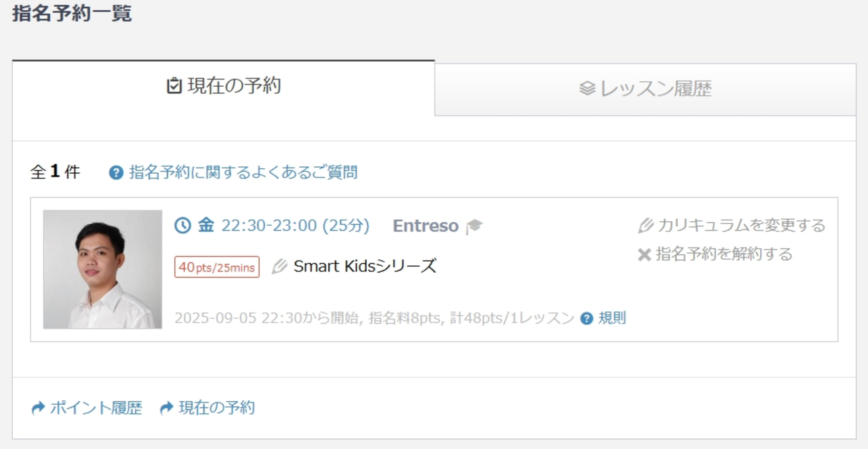Click the clipboard icon on 現在の予約 tab
Viewport: 868px width, 449px height.
click(174, 86)
